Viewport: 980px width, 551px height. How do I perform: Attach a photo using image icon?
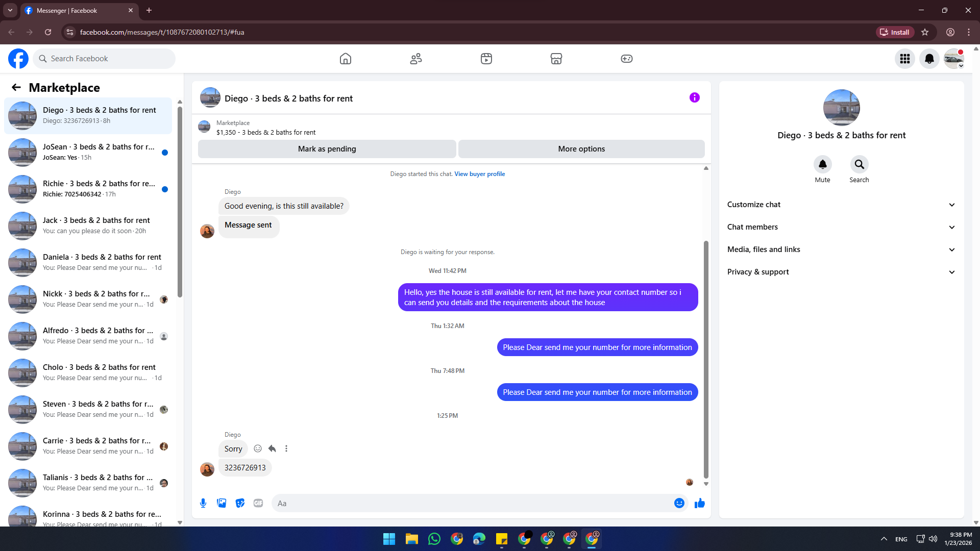pos(222,503)
